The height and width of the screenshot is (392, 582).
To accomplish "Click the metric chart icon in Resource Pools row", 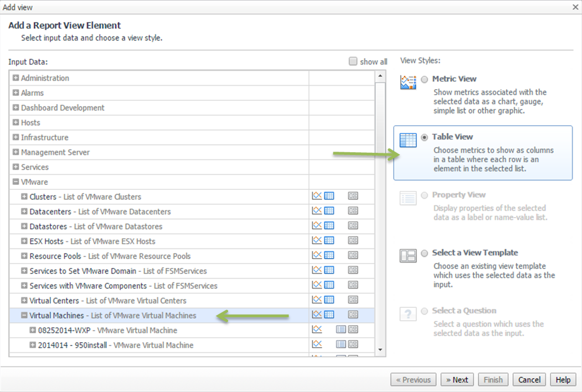I will point(317,255).
